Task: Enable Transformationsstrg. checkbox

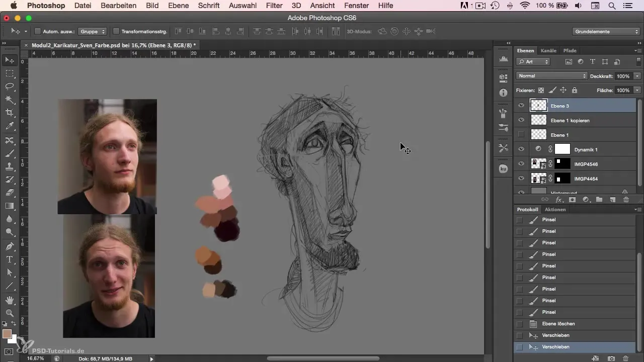Action: point(116,31)
